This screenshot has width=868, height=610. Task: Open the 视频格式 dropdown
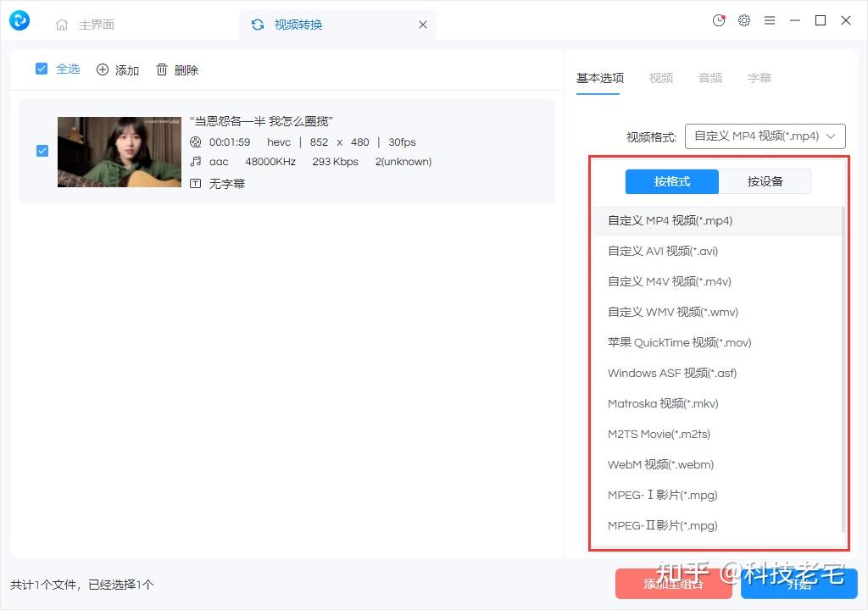[x=764, y=136]
